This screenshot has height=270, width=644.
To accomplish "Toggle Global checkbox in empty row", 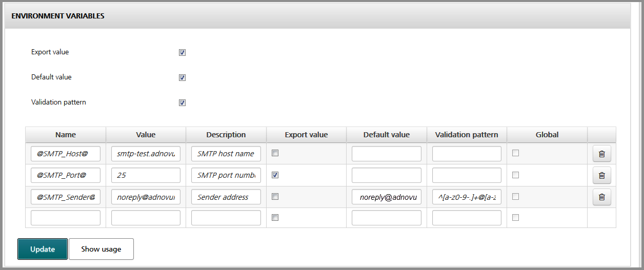I will click(x=516, y=217).
